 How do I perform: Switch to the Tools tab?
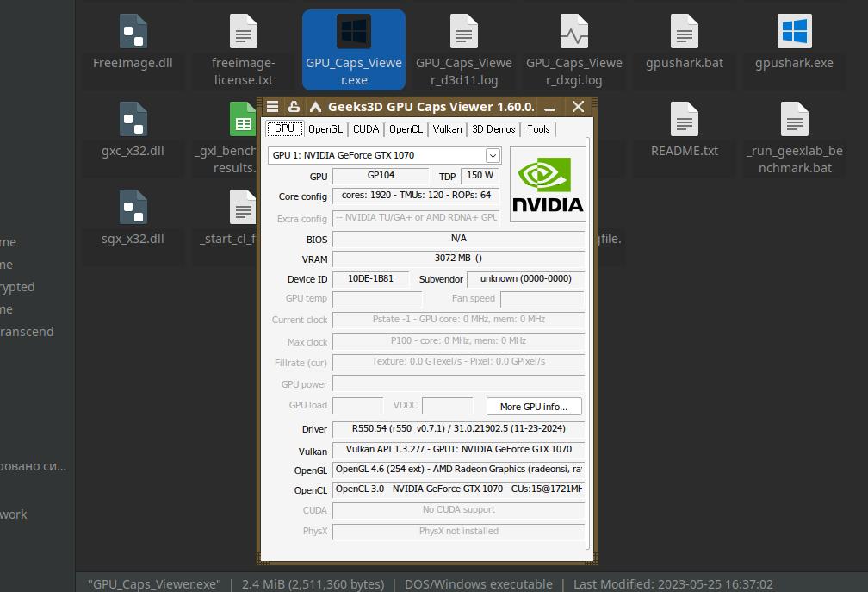[x=538, y=129]
